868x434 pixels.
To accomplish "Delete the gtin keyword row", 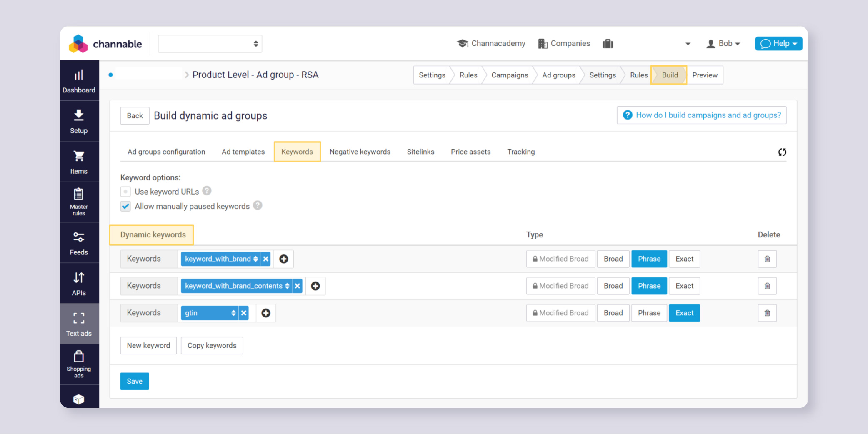I will point(767,313).
